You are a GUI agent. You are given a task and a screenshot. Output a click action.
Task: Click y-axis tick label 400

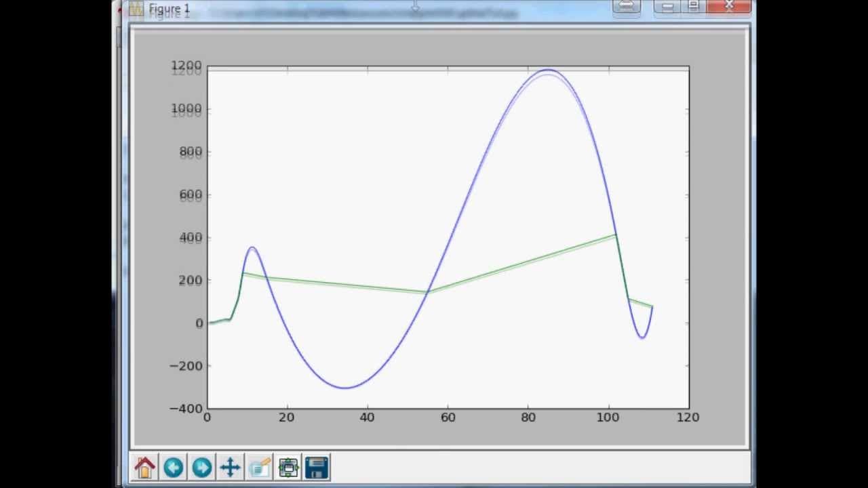[x=191, y=238]
